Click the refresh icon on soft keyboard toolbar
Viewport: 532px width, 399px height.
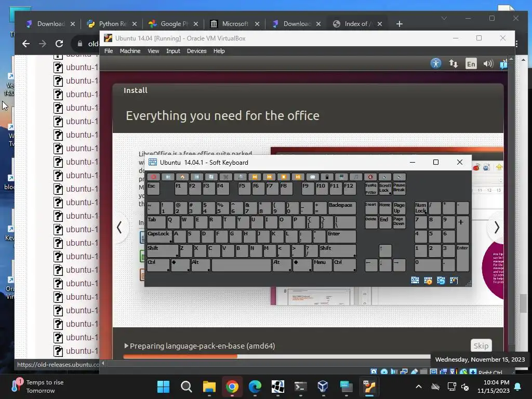[211, 177]
